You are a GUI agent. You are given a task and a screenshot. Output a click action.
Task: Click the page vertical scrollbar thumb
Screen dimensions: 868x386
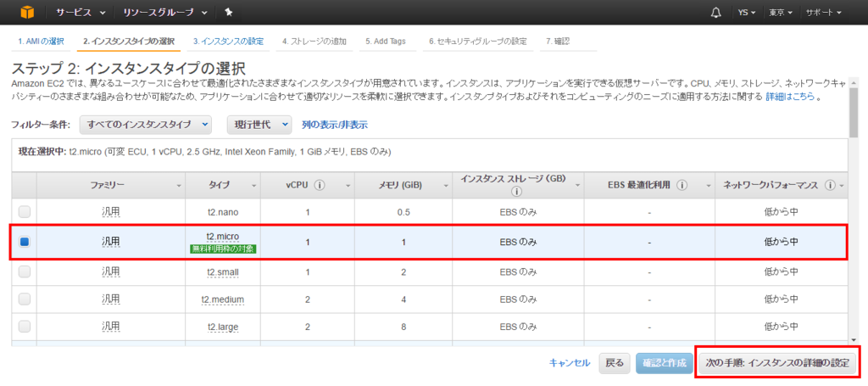[x=854, y=113]
